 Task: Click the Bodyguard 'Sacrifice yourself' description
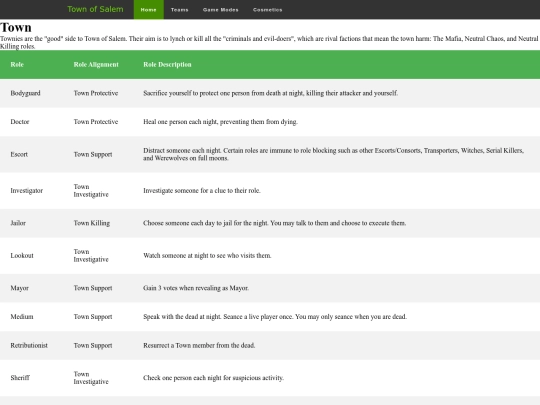(x=271, y=93)
